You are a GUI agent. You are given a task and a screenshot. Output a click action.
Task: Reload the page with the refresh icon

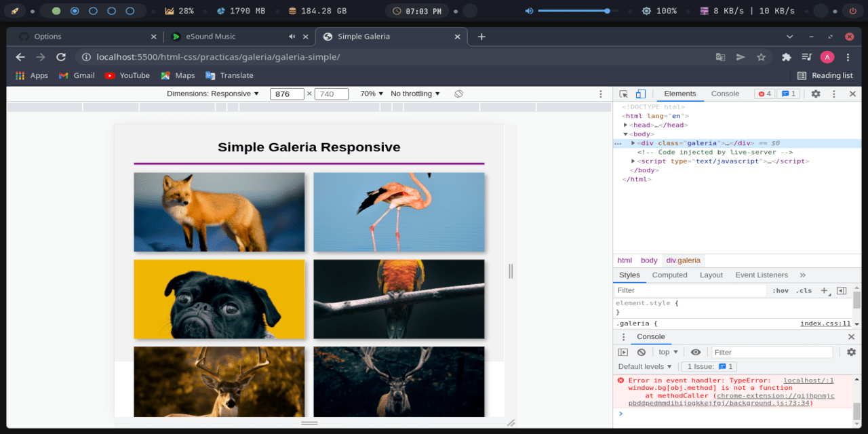click(x=61, y=57)
